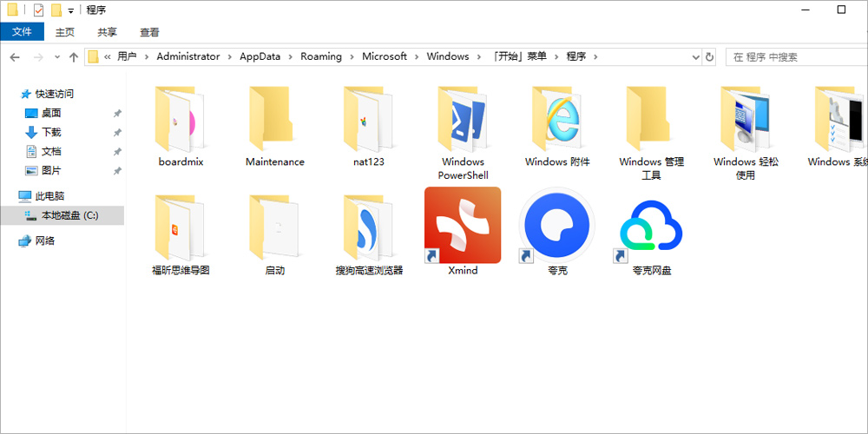Go back with the left arrow
The image size is (868, 434).
[x=15, y=57]
